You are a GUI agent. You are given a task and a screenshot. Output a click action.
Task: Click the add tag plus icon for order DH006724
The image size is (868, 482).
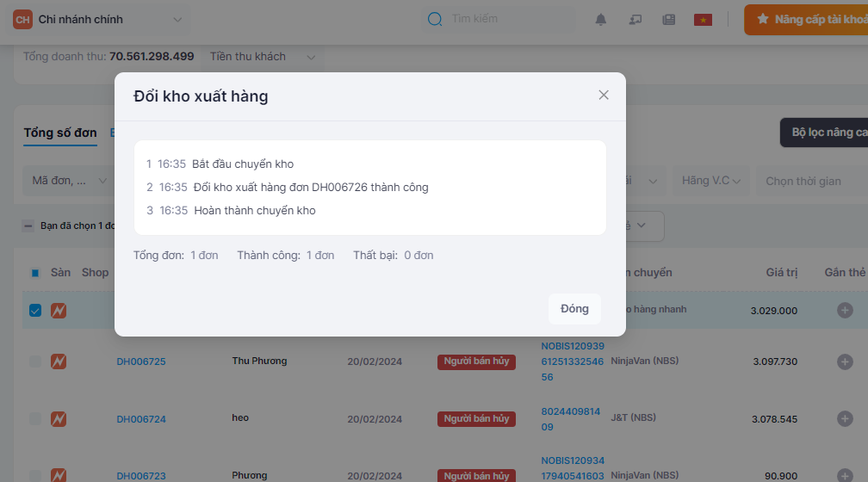pos(845,419)
